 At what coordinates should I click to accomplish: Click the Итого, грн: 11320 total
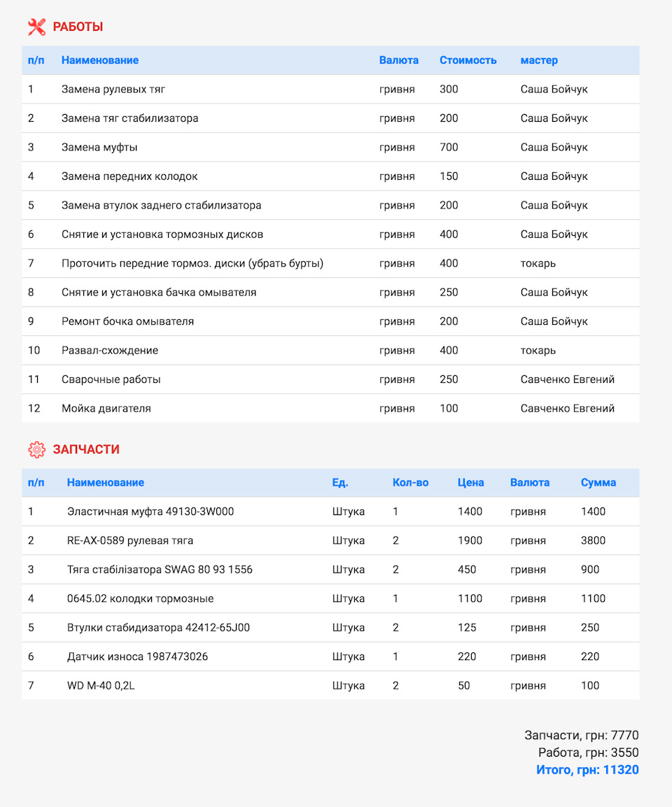click(x=587, y=770)
